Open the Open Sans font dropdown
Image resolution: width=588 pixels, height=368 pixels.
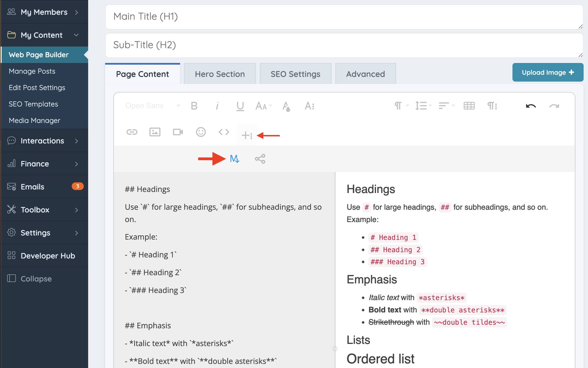tap(152, 106)
